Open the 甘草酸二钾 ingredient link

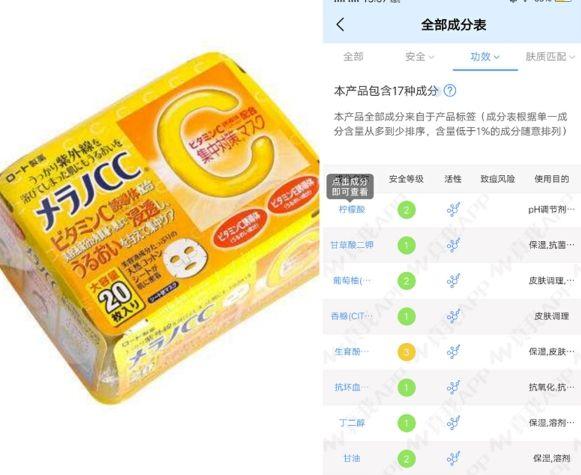352,245
